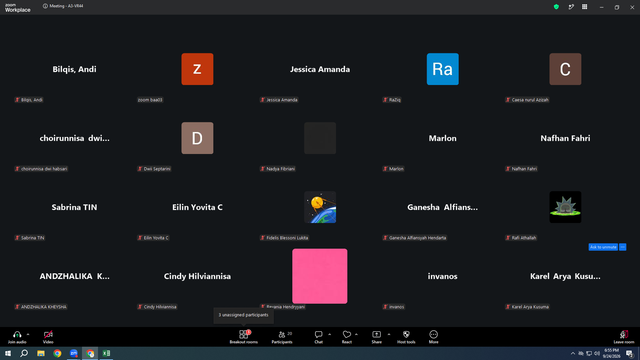Select the orange Z avatar tile
This screenshot has height=360, width=640.
pos(197,69)
